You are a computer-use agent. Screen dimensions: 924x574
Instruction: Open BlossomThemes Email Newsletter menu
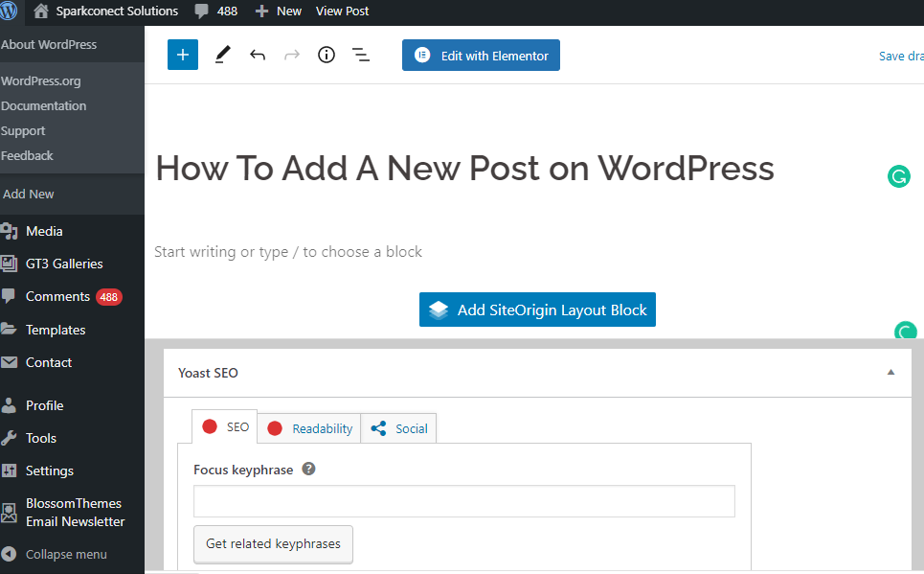point(75,513)
